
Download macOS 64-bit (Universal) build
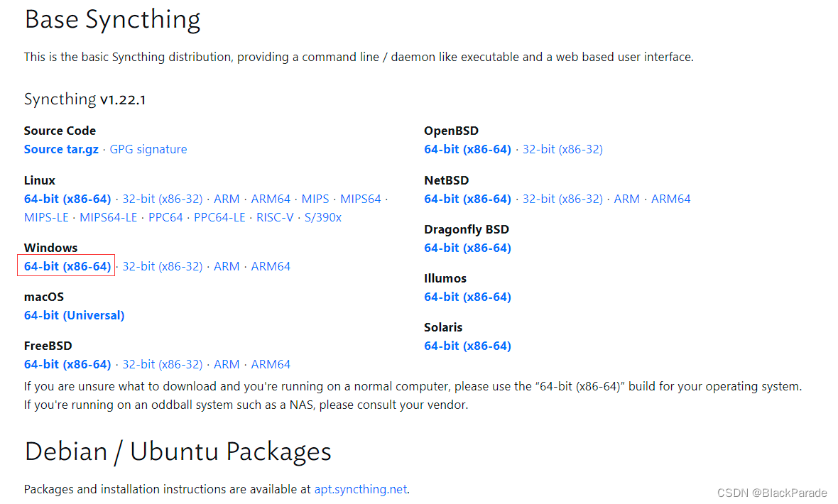75,315
